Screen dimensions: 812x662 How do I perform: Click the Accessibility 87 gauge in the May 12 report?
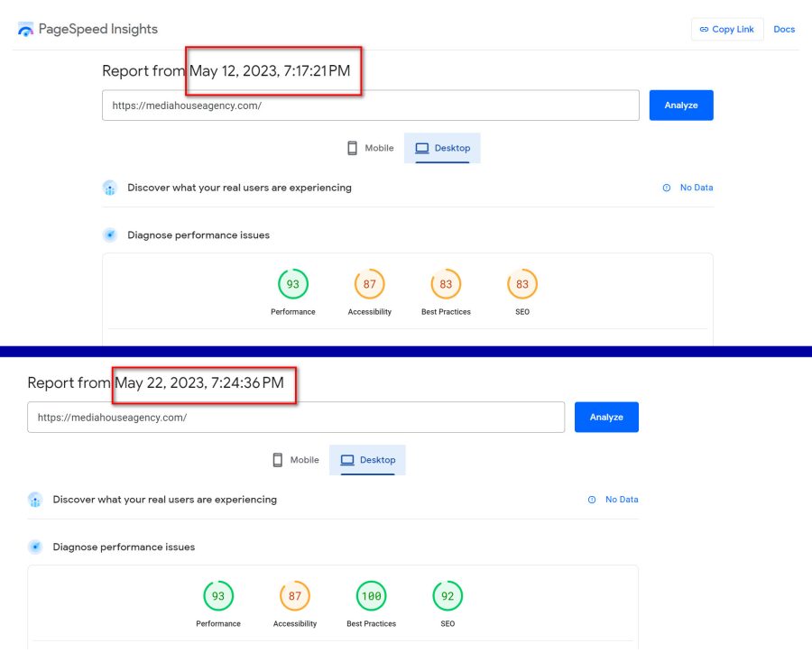pyautogui.click(x=369, y=283)
